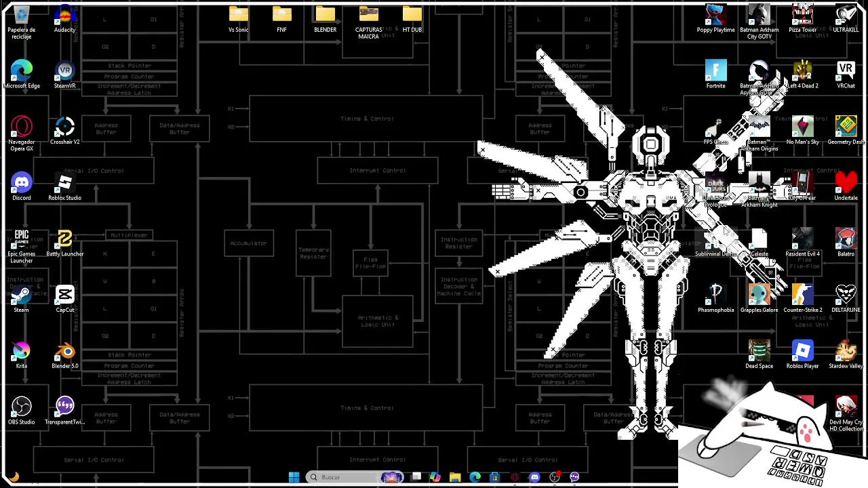Open the Batman Arkham Origins shortcut
This screenshot has height=488, width=868.
point(759,134)
